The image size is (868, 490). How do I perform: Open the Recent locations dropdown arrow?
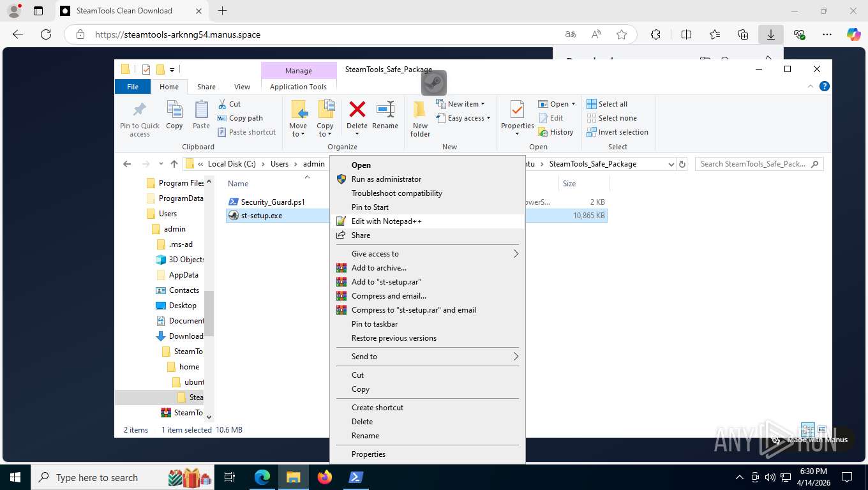click(x=161, y=164)
